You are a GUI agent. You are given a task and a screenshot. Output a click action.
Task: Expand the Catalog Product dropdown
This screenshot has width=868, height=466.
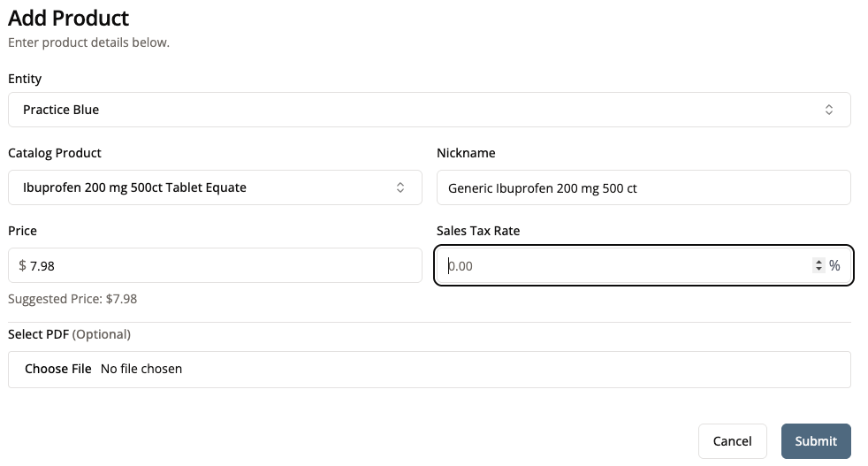215,187
